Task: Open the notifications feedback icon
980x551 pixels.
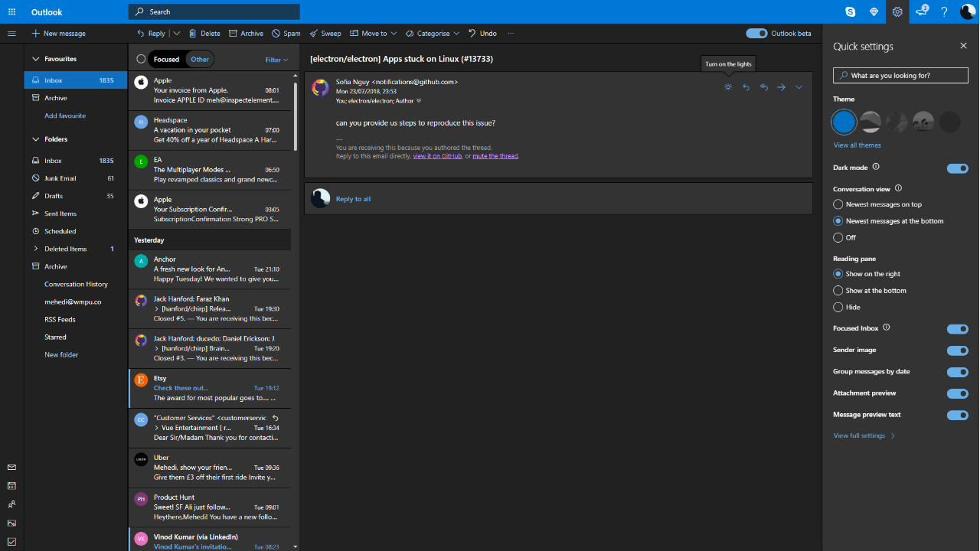Action: (921, 11)
